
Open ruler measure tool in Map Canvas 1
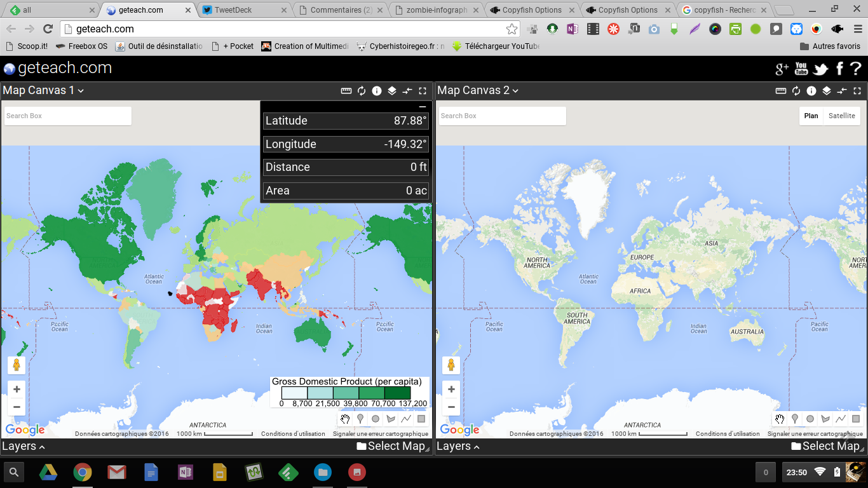point(346,91)
